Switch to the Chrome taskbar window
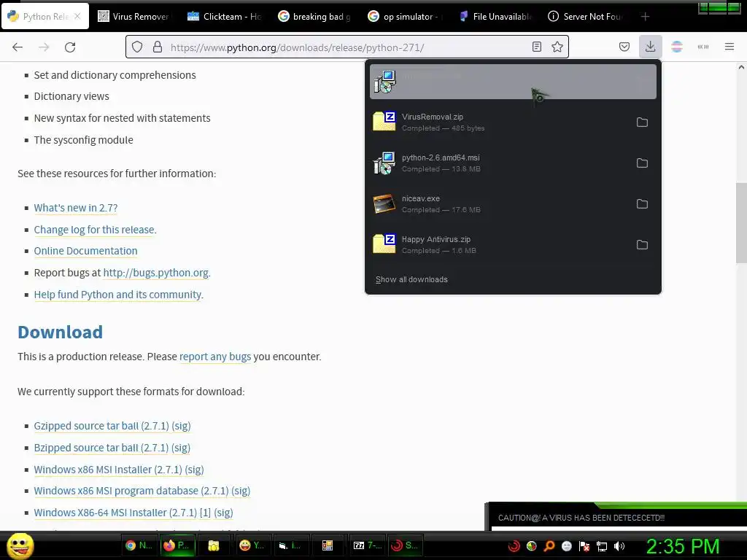The width and height of the screenshot is (747, 560). (139, 545)
